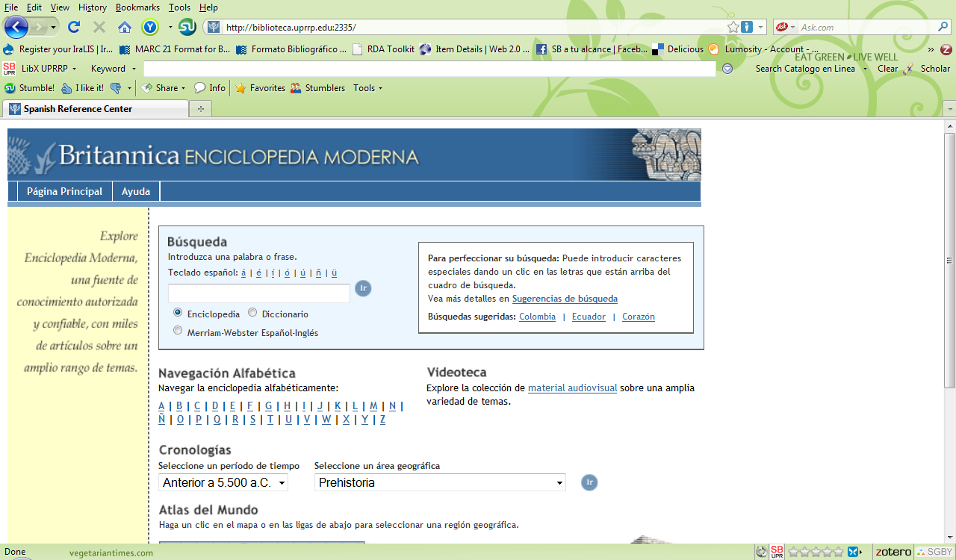Open the LibX Keyword search-type dropdown

coord(114,69)
